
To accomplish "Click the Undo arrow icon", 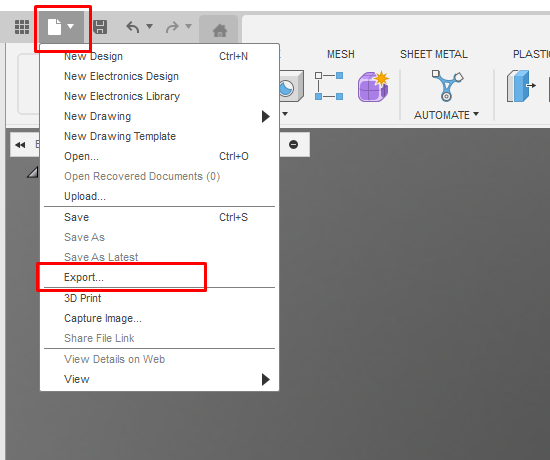I will pyautogui.click(x=133, y=27).
